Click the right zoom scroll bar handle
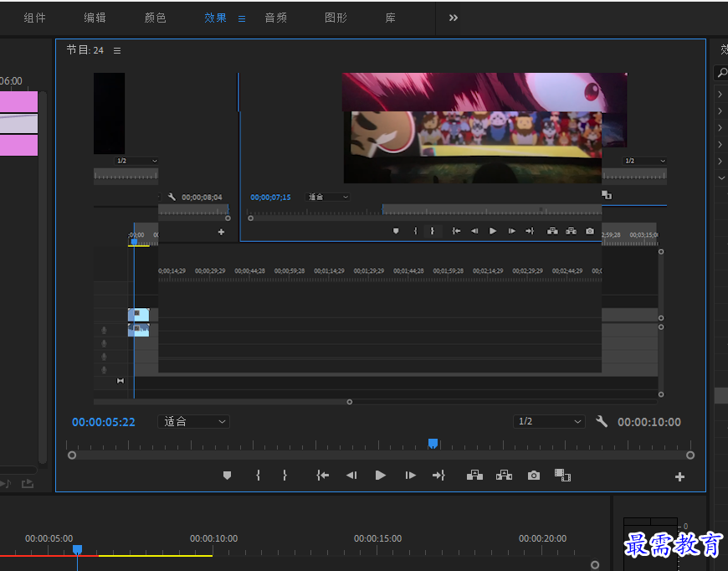The width and height of the screenshot is (728, 571). [x=690, y=455]
